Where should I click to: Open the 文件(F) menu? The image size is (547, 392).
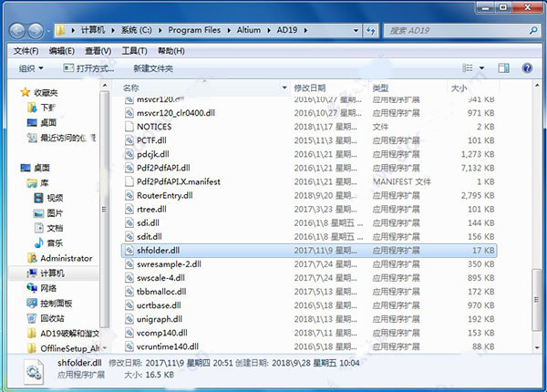tap(26, 51)
